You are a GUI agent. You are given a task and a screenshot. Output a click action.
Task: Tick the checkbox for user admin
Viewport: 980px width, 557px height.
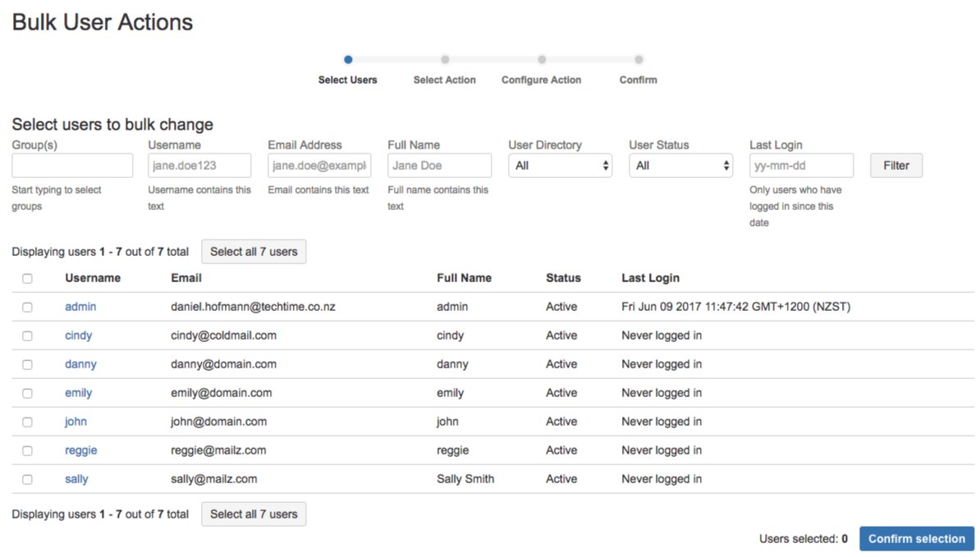click(x=27, y=307)
